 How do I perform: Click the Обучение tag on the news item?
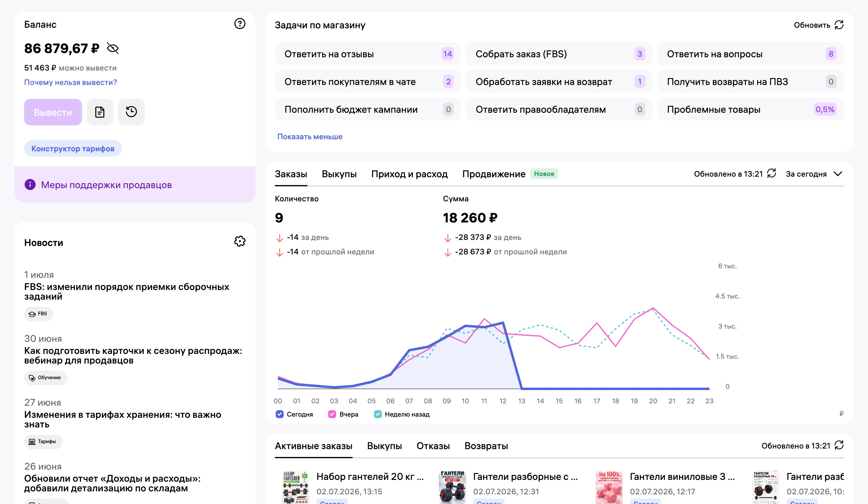pos(46,378)
